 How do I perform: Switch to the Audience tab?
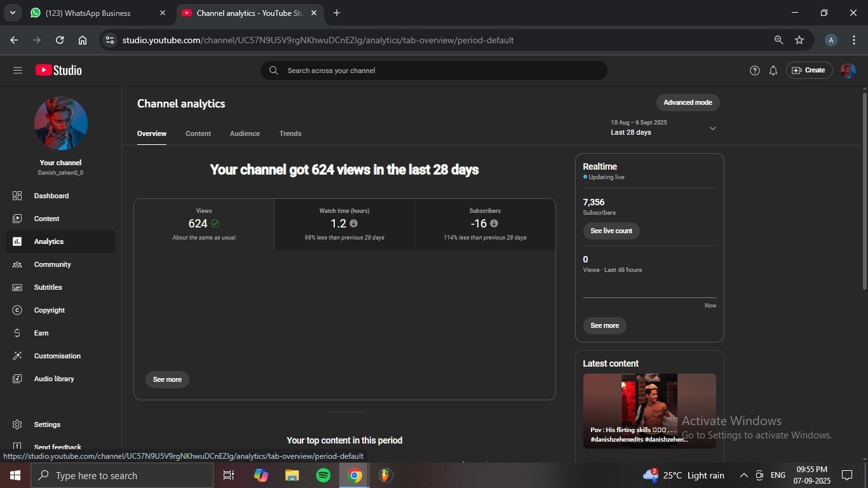click(x=245, y=133)
